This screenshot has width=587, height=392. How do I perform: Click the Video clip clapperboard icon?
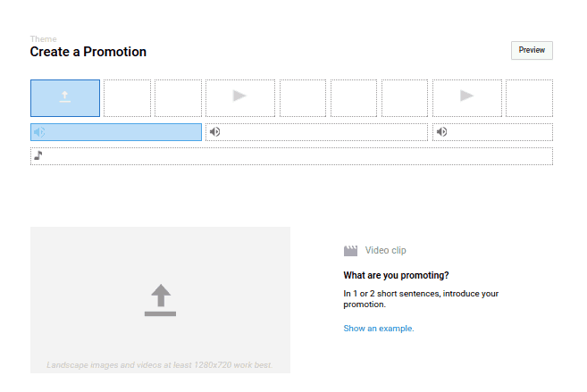click(x=350, y=251)
